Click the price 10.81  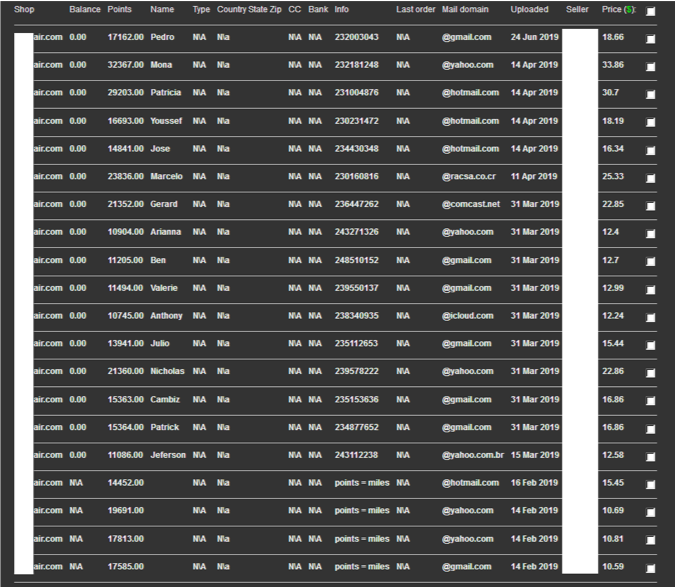(x=613, y=539)
